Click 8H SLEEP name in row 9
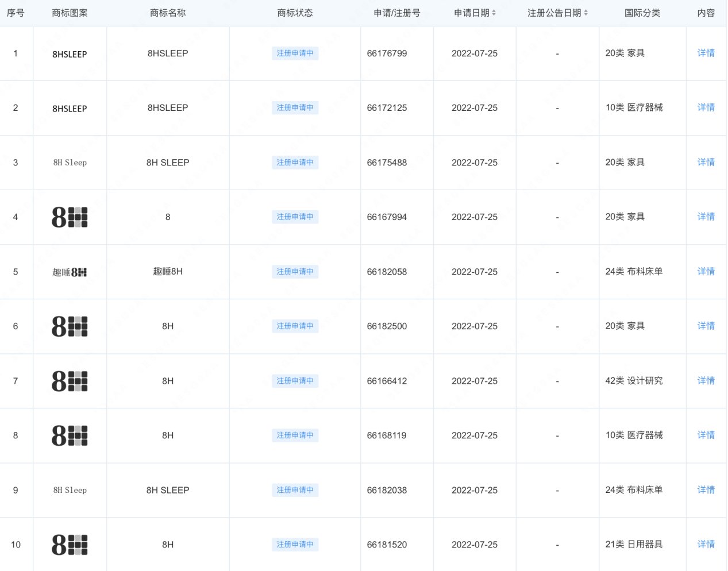 pyautogui.click(x=168, y=490)
